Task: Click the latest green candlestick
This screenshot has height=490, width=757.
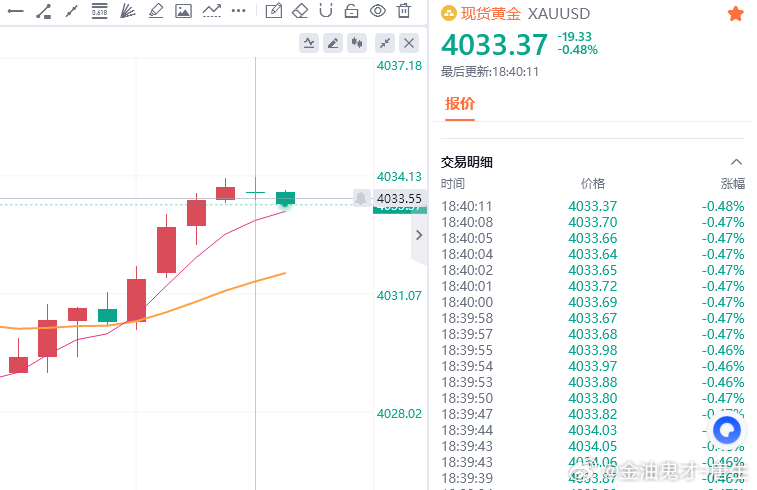Action: coord(285,198)
